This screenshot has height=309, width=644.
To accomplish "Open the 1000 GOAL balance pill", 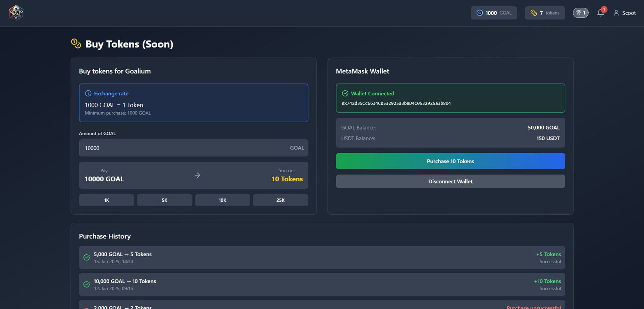I will [x=494, y=13].
